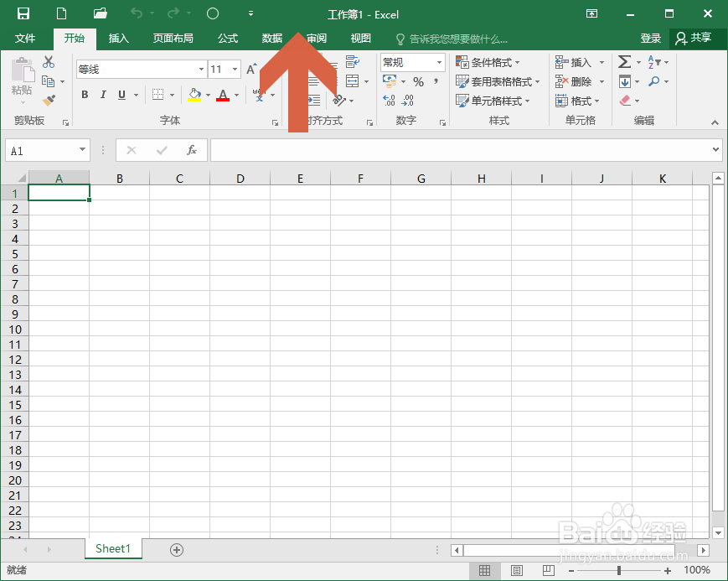728x581 pixels.
Task: Click zoom in plus button
Action: coord(667,571)
